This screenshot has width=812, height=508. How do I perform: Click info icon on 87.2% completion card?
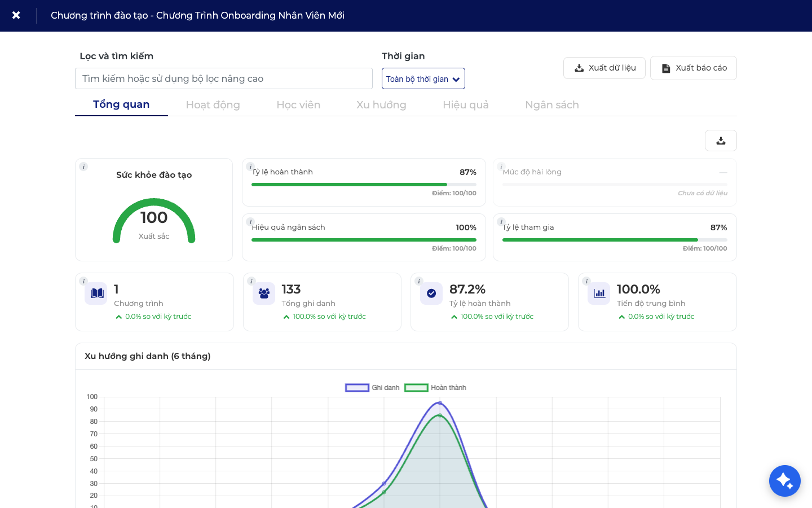(419, 281)
